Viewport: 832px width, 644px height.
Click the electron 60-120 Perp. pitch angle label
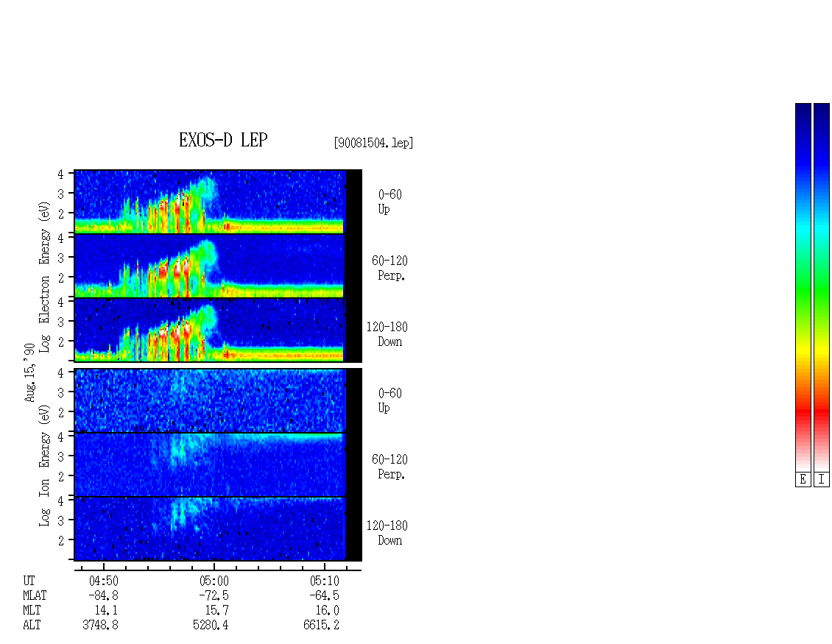click(389, 268)
